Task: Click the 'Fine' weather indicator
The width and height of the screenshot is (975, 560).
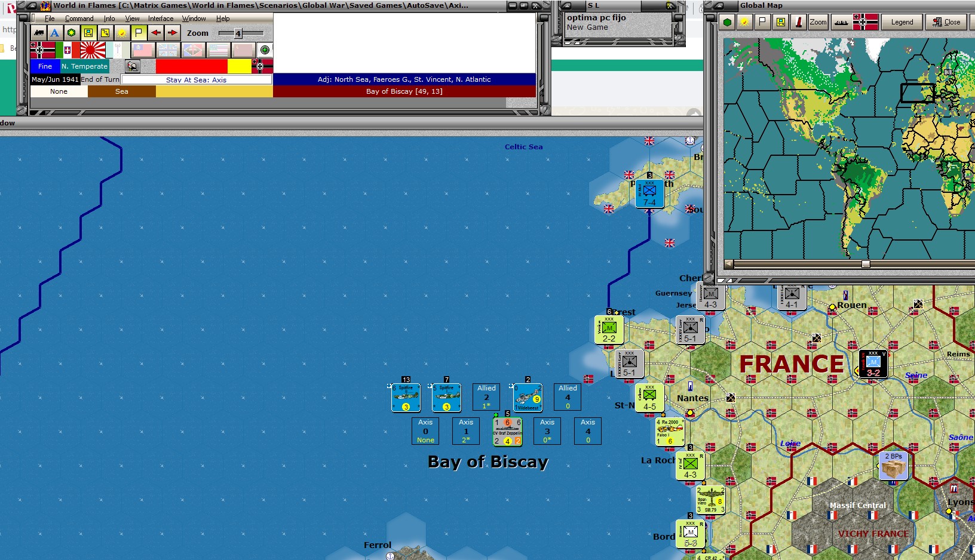Action: click(x=45, y=66)
